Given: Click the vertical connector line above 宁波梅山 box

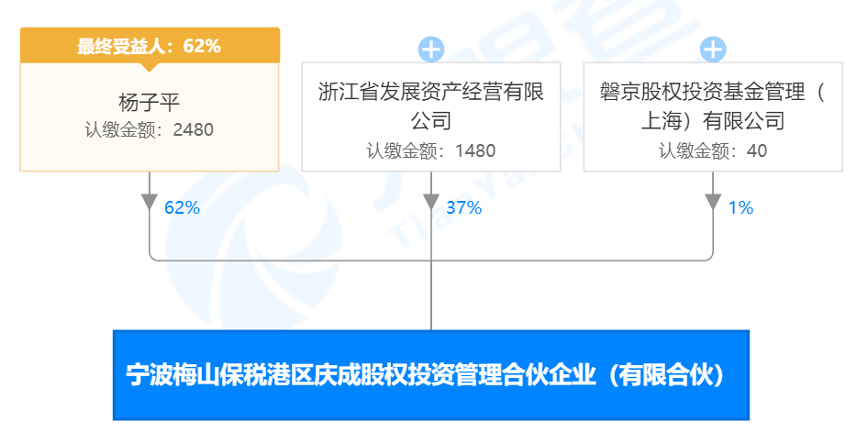Looking at the screenshot, I should point(431,295).
